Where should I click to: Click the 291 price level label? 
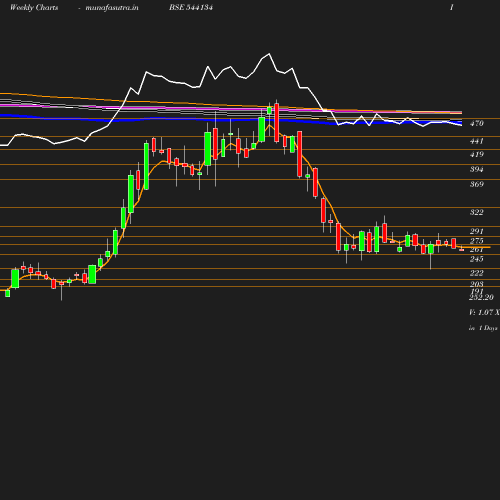coord(477,231)
